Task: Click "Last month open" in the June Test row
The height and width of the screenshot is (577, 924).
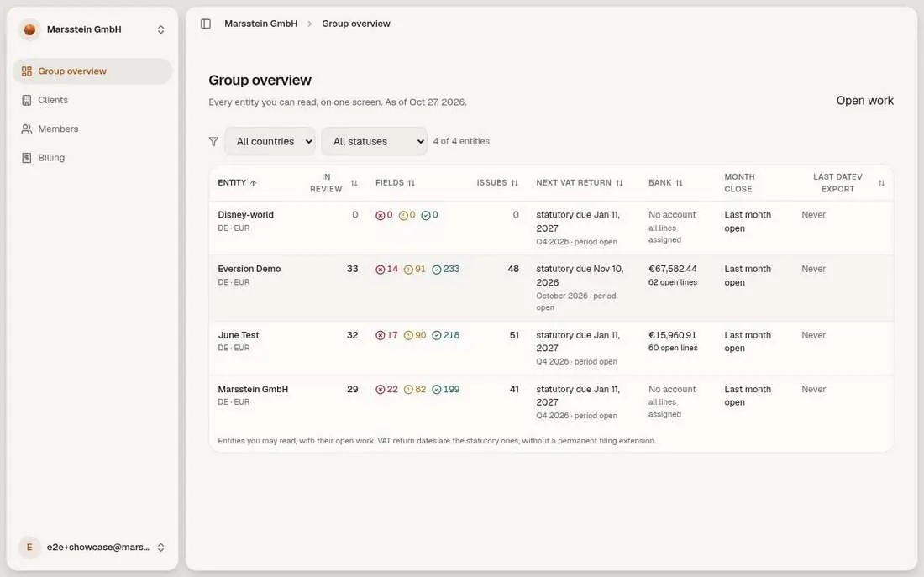Action: (x=748, y=342)
